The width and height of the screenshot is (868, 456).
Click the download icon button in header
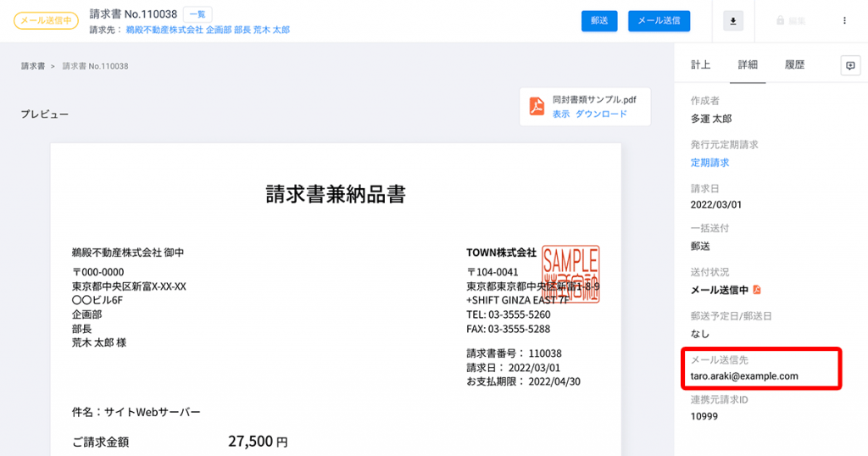(733, 21)
